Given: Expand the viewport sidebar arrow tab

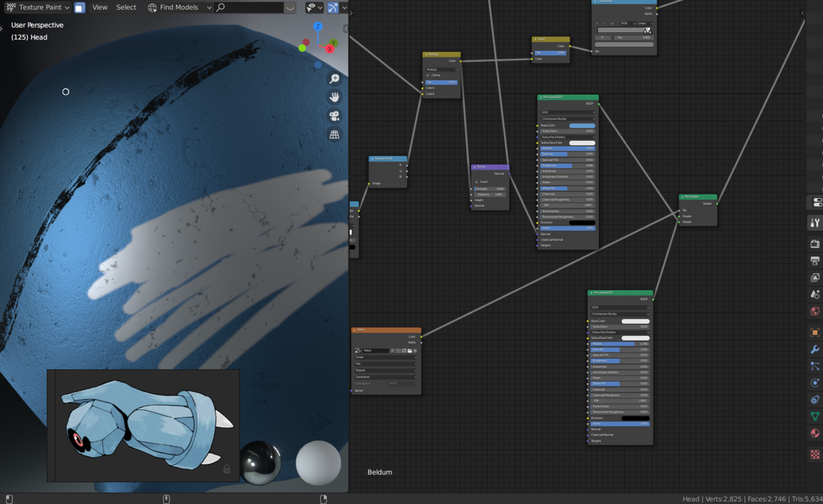Looking at the screenshot, I should (346, 28).
